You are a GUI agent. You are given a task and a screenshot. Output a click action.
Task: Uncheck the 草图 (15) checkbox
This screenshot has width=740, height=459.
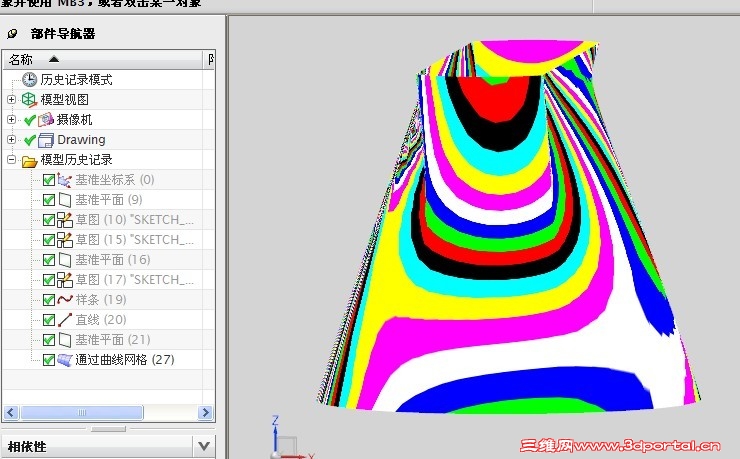point(49,240)
